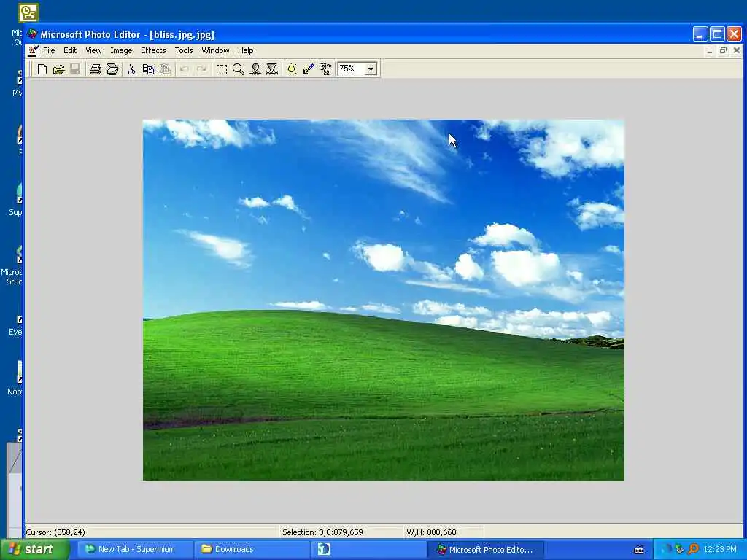Restore the inner document window
The height and width of the screenshot is (560, 747).
[x=723, y=50]
